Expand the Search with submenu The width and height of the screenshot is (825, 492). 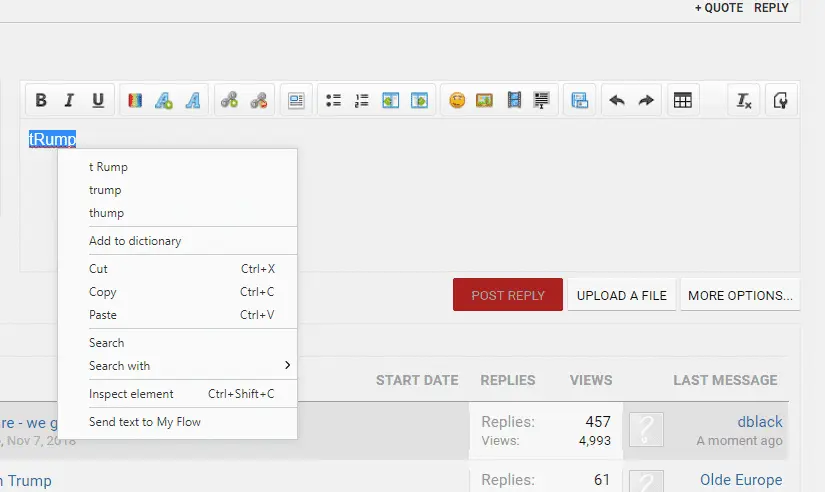pos(177,366)
